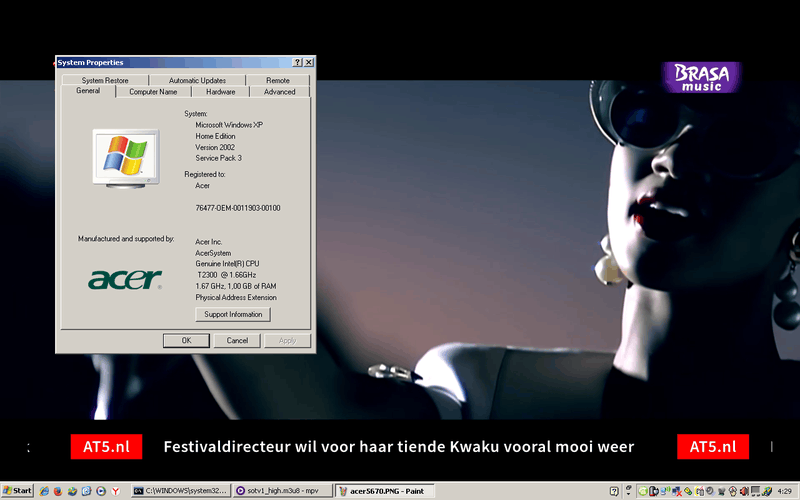Click the Windows XP logo in System Properties
Image resolution: width=800 pixels, height=500 pixels.
coord(126,159)
